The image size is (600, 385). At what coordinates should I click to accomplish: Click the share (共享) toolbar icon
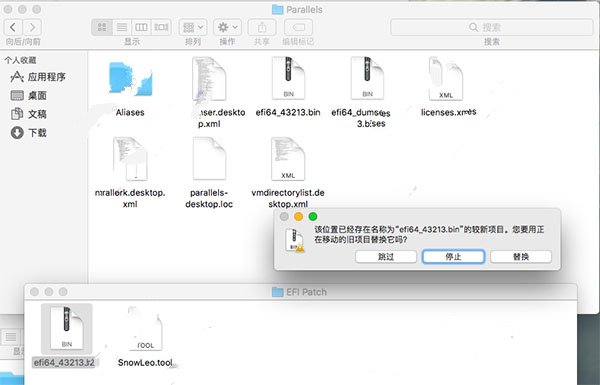point(262,27)
